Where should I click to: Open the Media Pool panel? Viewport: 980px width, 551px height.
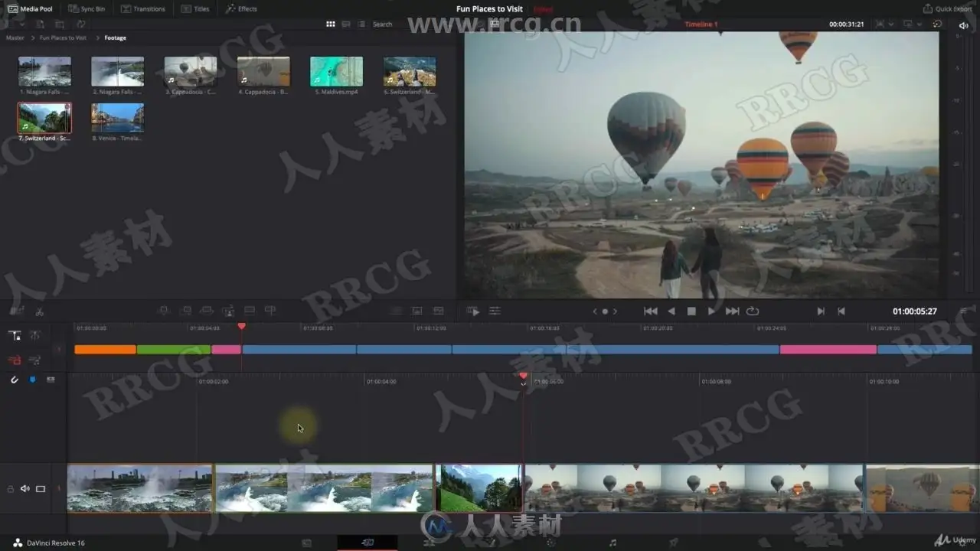(31, 8)
